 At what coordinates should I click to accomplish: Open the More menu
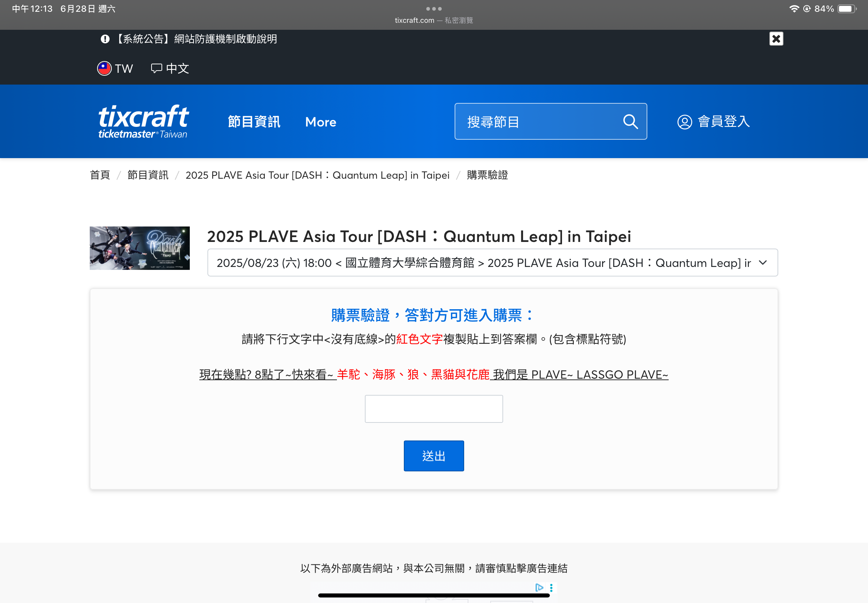320,122
